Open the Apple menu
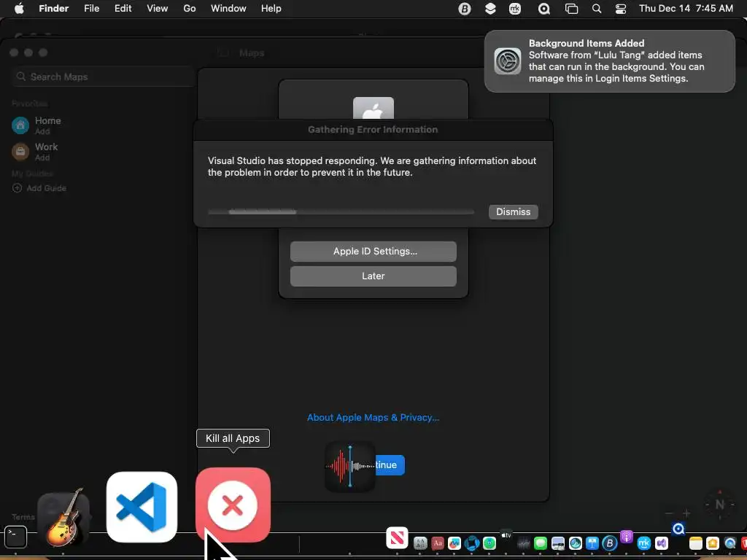747x560 pixels. [x=20, y=9]
